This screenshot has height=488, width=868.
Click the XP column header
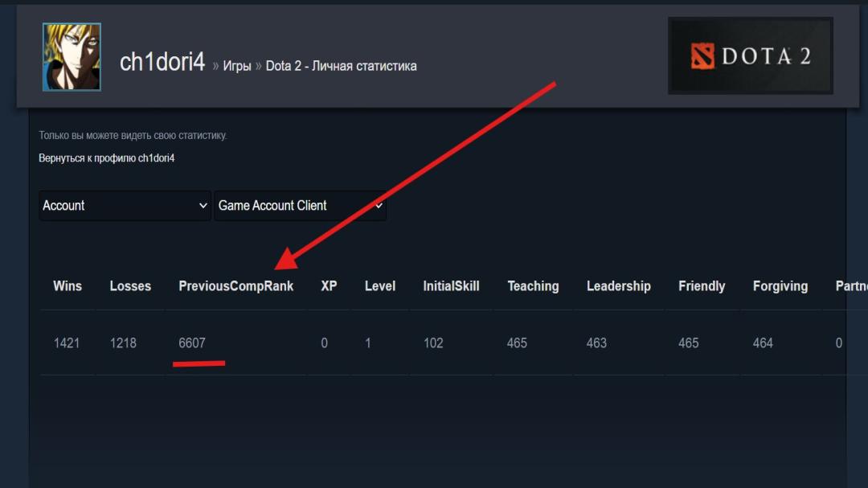[x=329, y=286]
